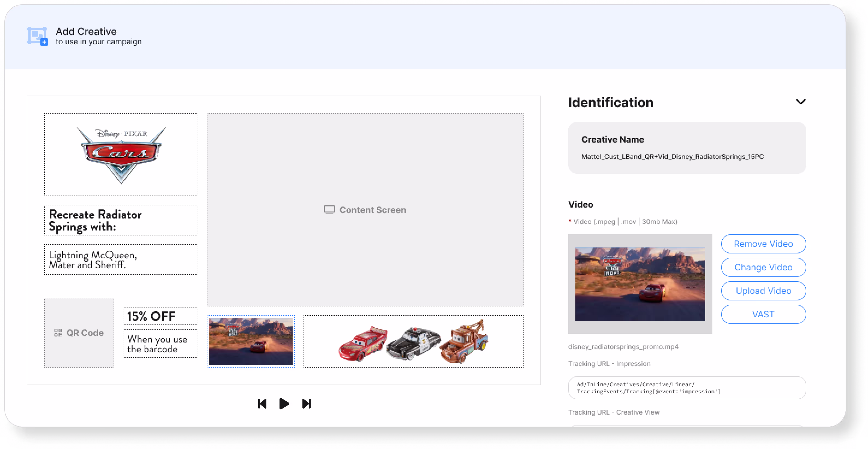The image size is (868, 449).
Task: Click the Tracking URL Impression input
Action: pyautogui.click(x=687, y=388)
